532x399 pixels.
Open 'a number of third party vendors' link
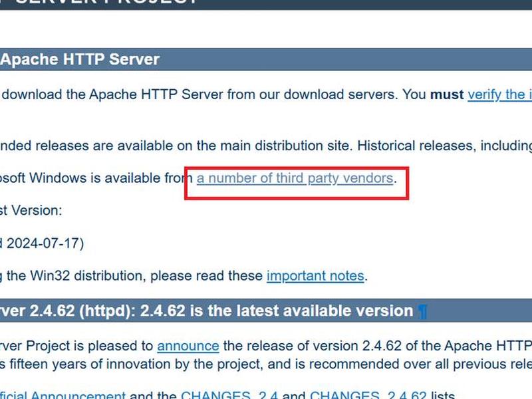point(295,178)
